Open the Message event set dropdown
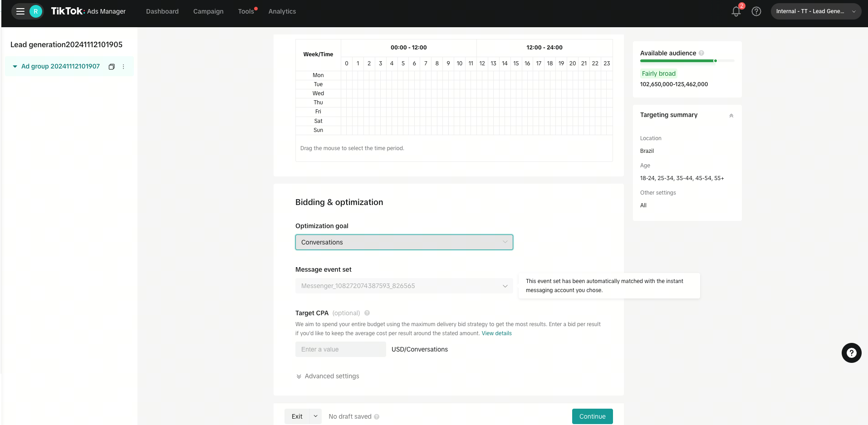Image resolution: width=868 pixels, height=425 pixels. pos(404,286)
